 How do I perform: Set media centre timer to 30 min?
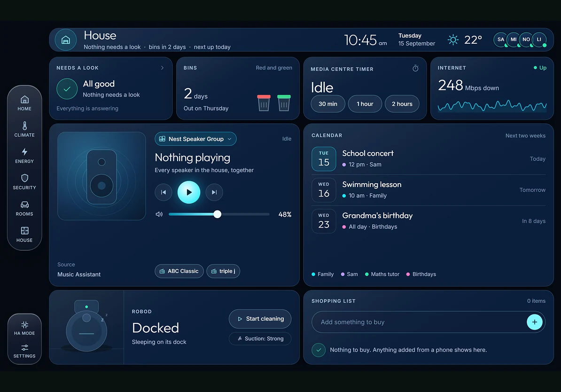click(x=328, y=104)
